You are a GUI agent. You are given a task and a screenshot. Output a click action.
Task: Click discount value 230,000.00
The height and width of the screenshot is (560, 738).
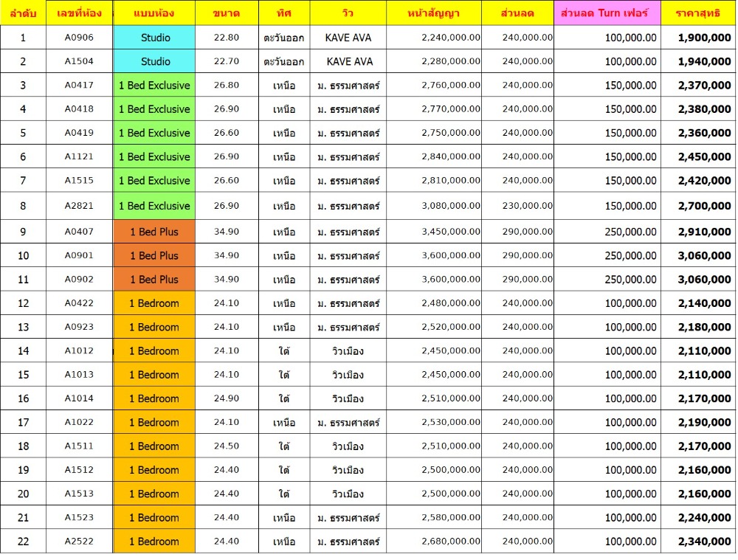coord(527,206)
